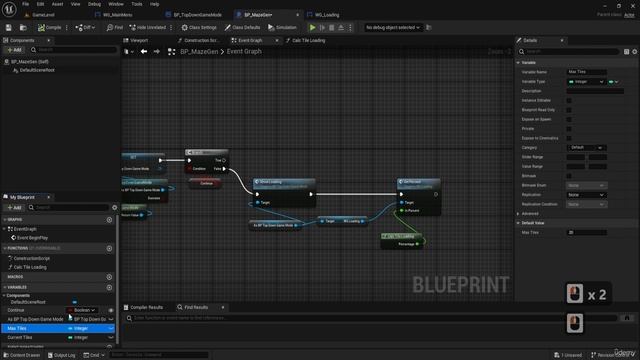
Task: Toggle Blueprint Read Only checkbox
Action: coord(569,110)
